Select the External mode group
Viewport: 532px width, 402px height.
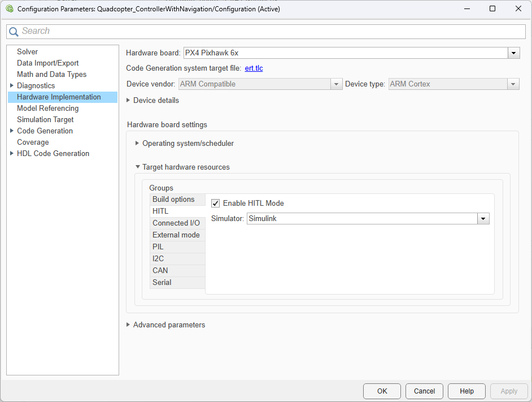pos(177,235)
